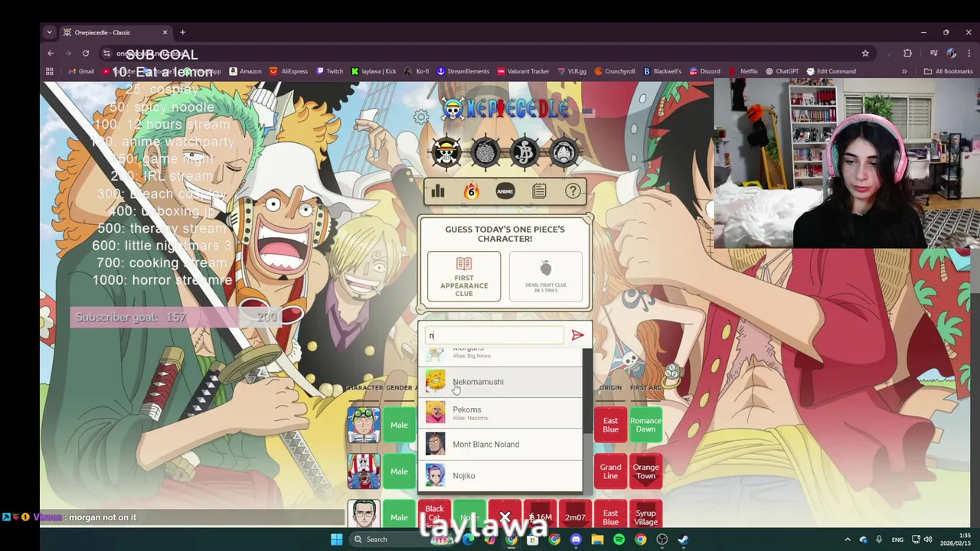Select the Laugh mode Luffy face wheel icon
Viewport: 980px width, 551px height.
tap(563, 152)
